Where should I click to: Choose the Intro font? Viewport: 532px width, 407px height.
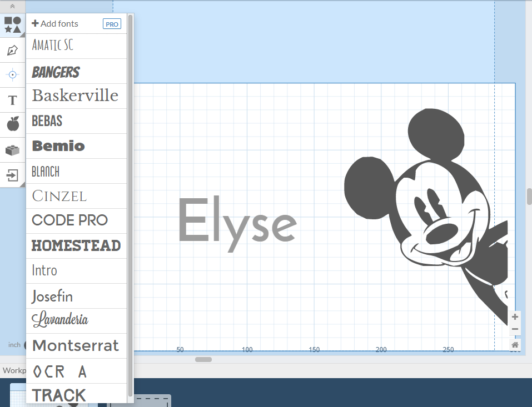(76, 271)
